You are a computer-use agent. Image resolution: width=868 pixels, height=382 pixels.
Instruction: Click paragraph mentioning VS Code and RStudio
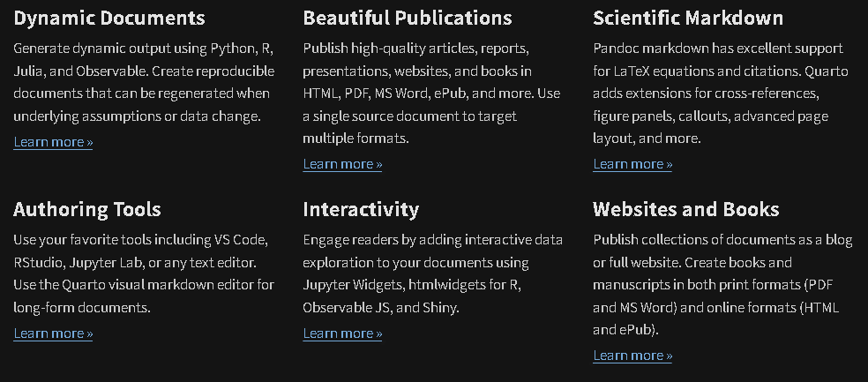click(144, 273)
